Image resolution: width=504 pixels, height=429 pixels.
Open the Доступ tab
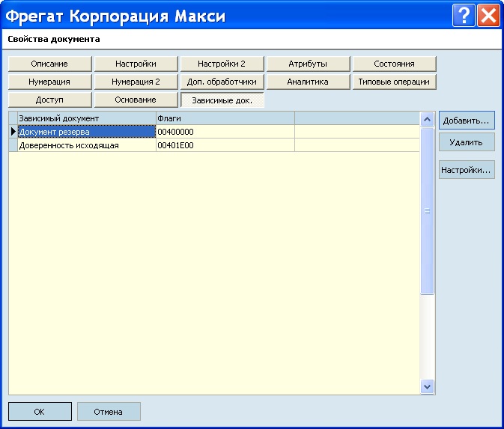pos(49,100)
